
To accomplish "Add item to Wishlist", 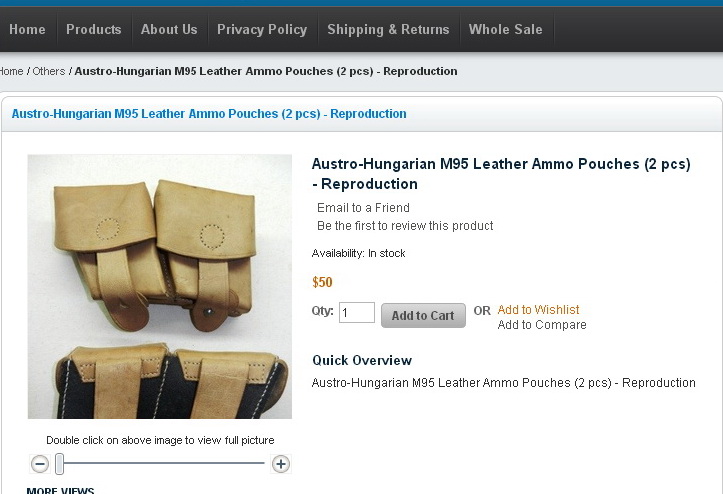I will (539, 310).
